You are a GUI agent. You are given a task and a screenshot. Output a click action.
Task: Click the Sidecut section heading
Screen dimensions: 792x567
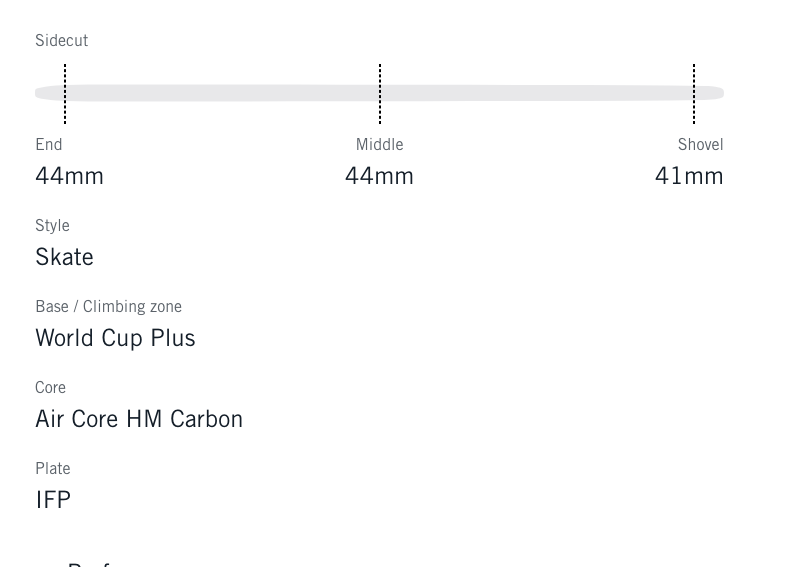click(x=61, y=41)
